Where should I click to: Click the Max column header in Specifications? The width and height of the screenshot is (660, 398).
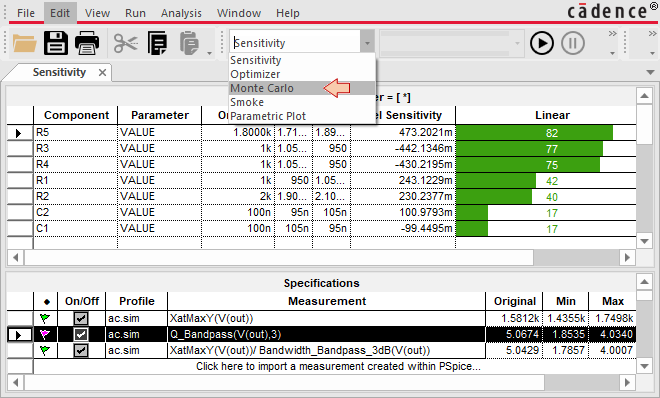(612, 301)
